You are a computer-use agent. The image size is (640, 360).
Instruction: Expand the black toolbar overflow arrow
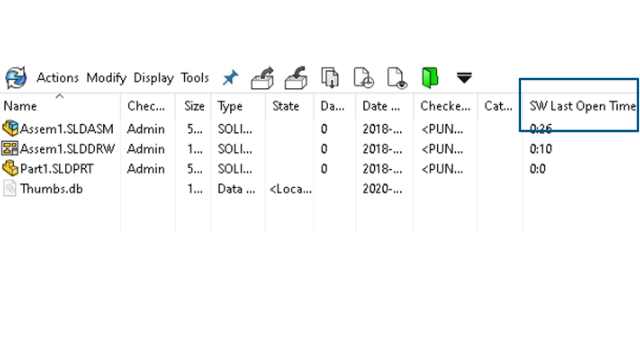pyautogui.click(x=464, y=78)
